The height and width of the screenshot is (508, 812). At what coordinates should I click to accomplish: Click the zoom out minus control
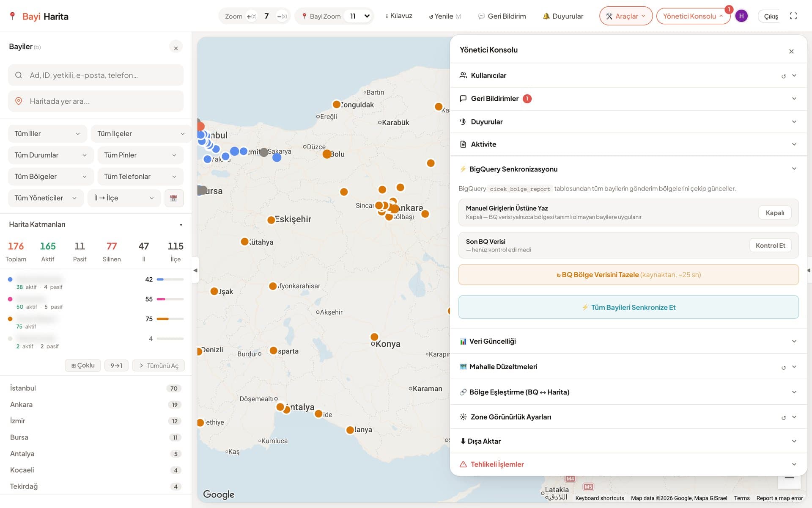click(282, 16)
